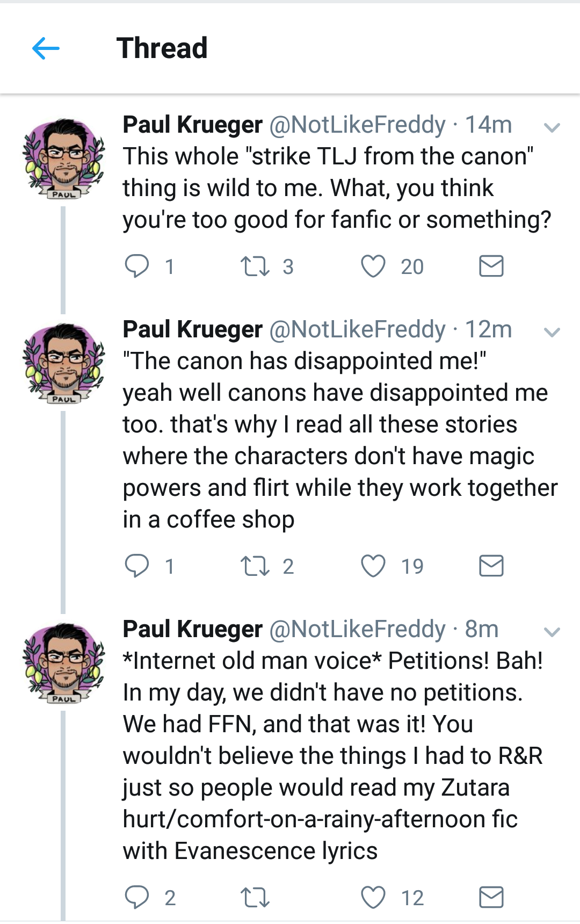Image resolution: width=580 pixels, height=924 pixels.
Task: Retweet the 12m canon tweet
Action: coord(255,566)
